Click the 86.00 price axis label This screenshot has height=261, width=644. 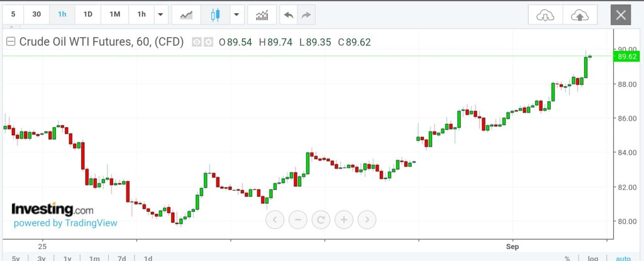pos(628,118)
